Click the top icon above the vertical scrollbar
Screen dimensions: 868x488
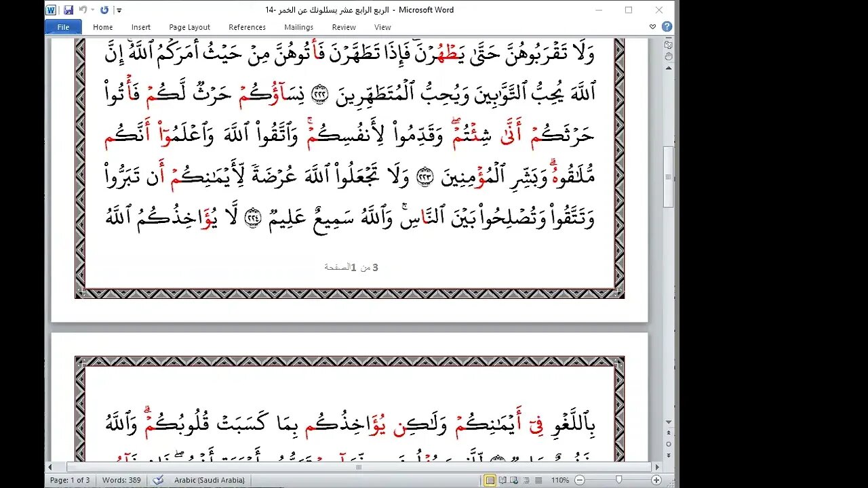coord(668,44)
